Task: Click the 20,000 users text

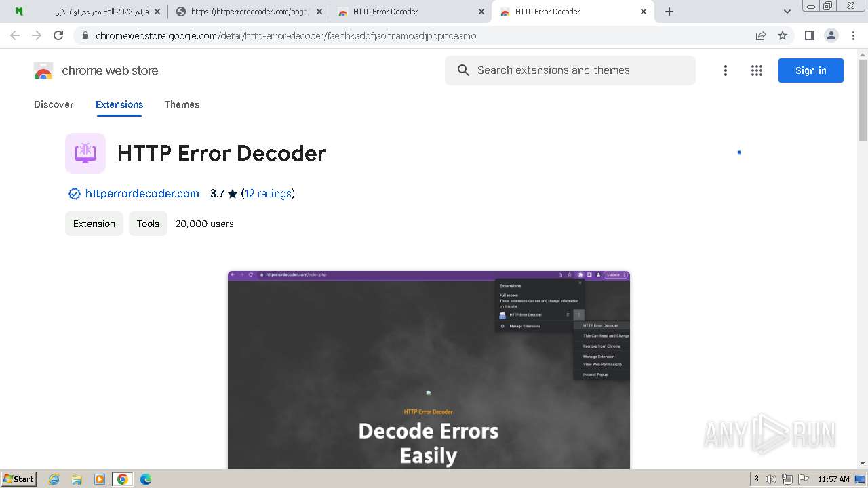Action: coord(205,224)
